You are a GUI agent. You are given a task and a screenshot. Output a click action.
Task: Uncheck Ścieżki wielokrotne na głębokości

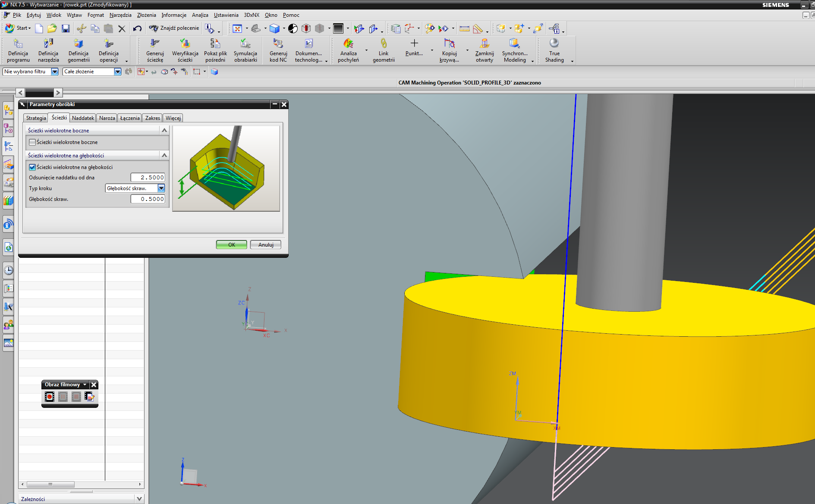(x=32, y=167)
